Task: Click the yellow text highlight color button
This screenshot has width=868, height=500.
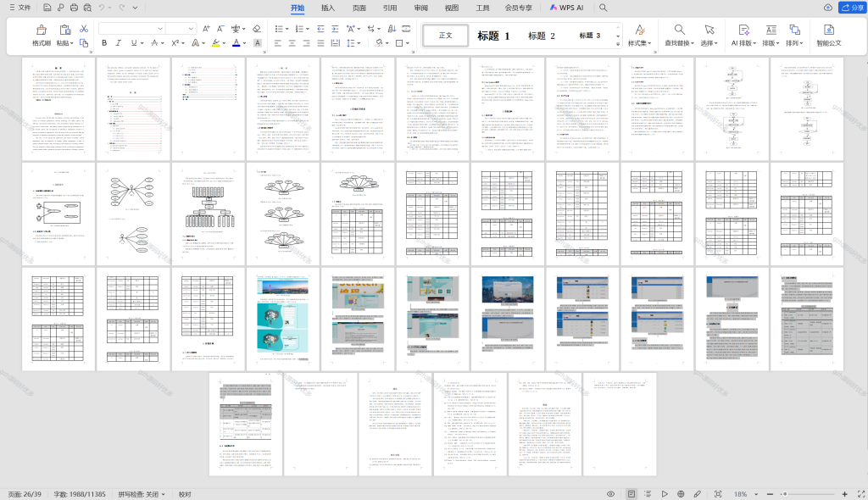Action: click(x=215, y=42)
